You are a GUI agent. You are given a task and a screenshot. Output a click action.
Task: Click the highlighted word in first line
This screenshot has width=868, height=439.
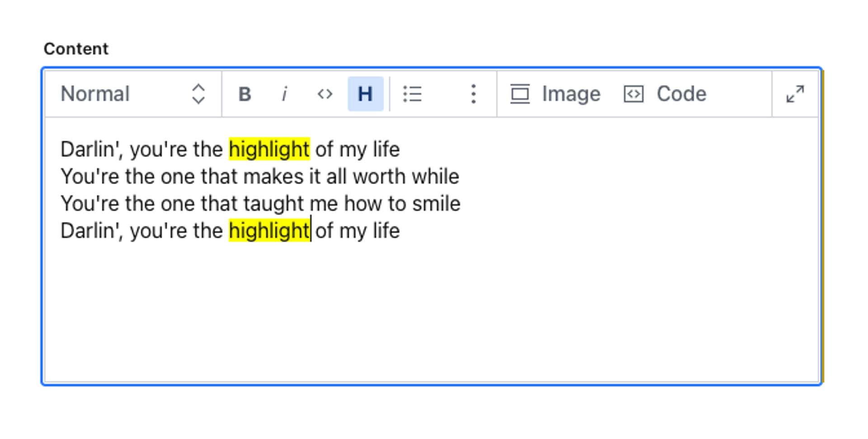coord(269,149)
